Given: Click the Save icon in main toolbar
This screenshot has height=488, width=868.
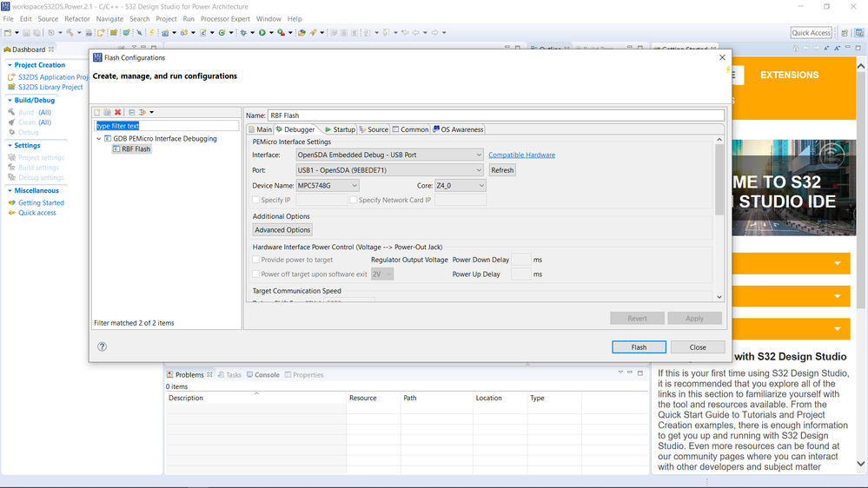Looking at the screenshot, I should pyautogui.click(x=26, y=33).
